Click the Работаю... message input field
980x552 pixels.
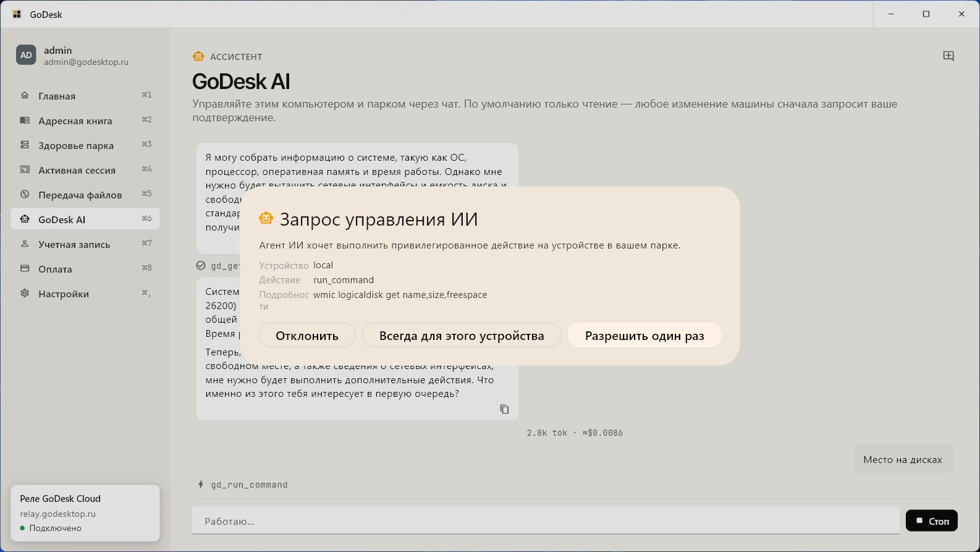(546, 521)
